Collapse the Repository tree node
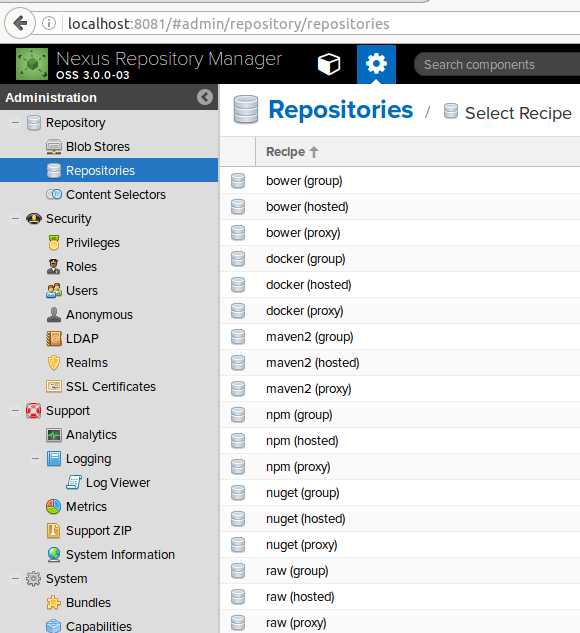The width and height of the screenshot is (580, 633). tap(15, 122)
